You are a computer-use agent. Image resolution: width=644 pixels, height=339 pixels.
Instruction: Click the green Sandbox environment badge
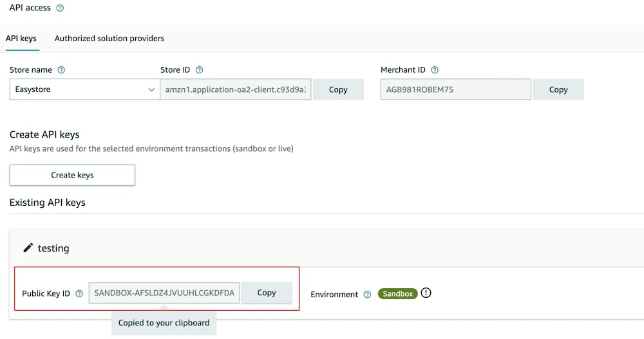[397, 293]
